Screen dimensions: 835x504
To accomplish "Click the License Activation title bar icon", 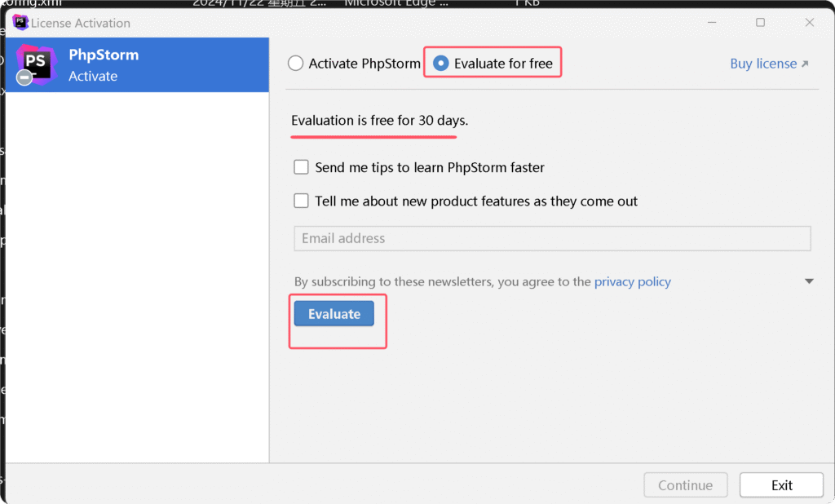I will tap(20, 22).
